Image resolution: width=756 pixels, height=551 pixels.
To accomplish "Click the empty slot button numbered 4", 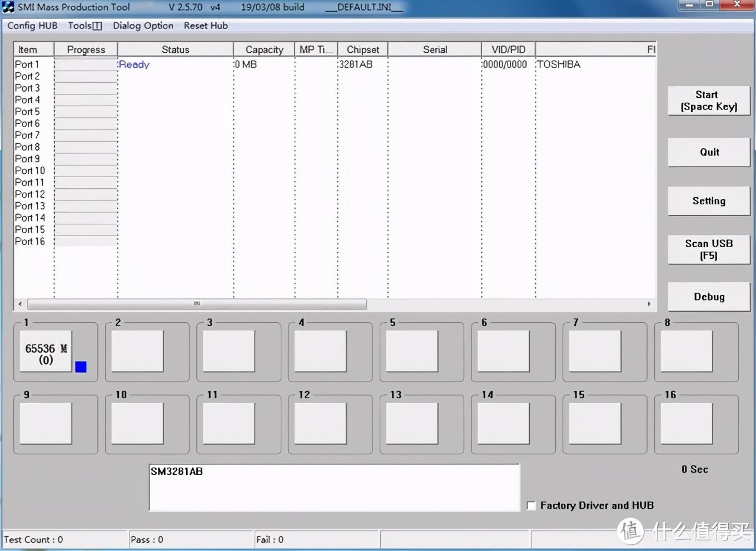I will click(320, 351).
